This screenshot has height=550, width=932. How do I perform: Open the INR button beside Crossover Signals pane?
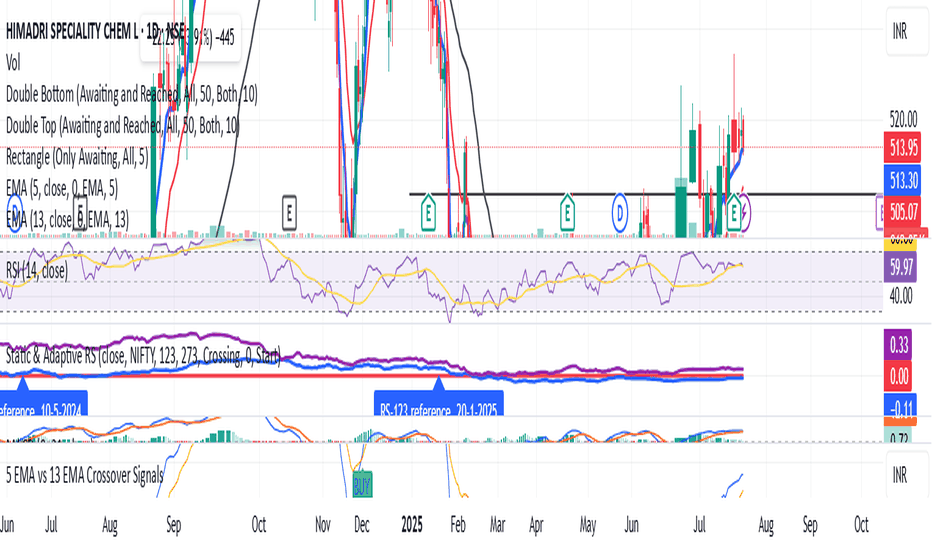pos(907,475)
